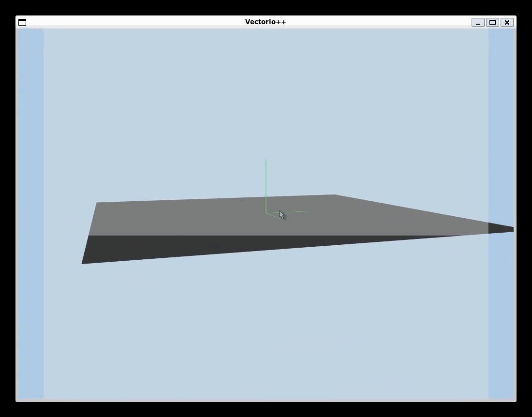The image size is (532, 417).
Task: Select the green vertical Y axis line
Action: click(x=266, y=184)
